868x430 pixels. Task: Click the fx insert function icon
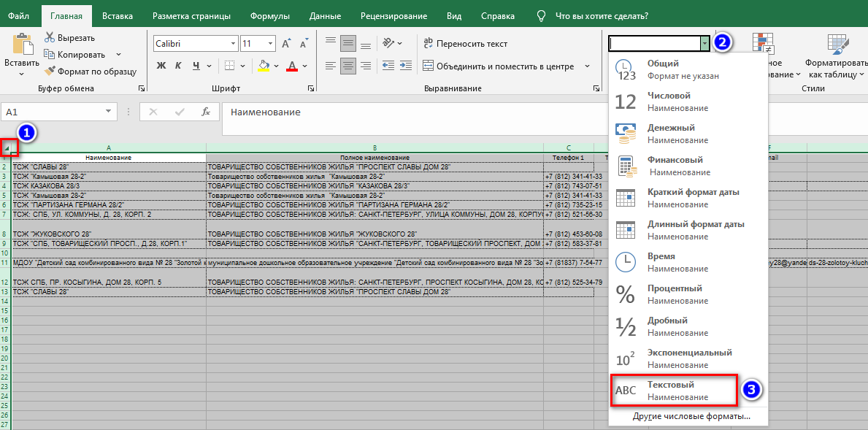(x=206, y=112)
